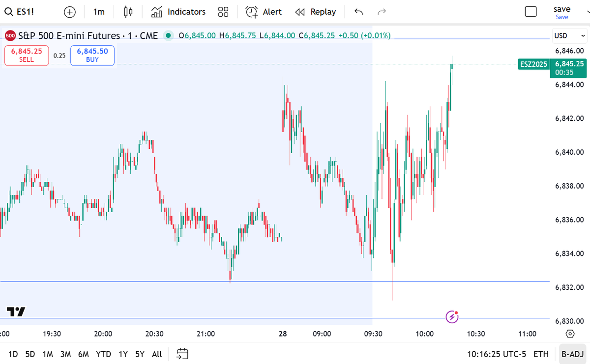Open the purple lightning events marker
590x364 pixels.
pos(452,317)
